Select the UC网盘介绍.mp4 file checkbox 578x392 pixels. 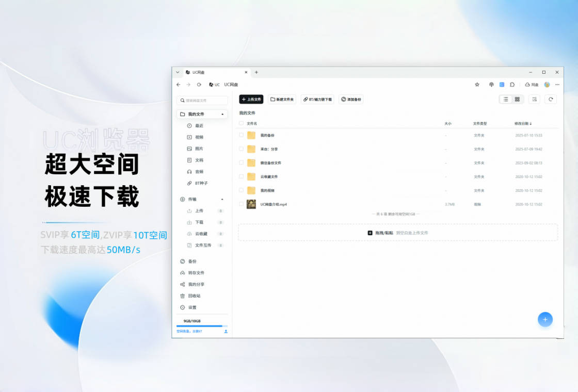click(241, 204)
